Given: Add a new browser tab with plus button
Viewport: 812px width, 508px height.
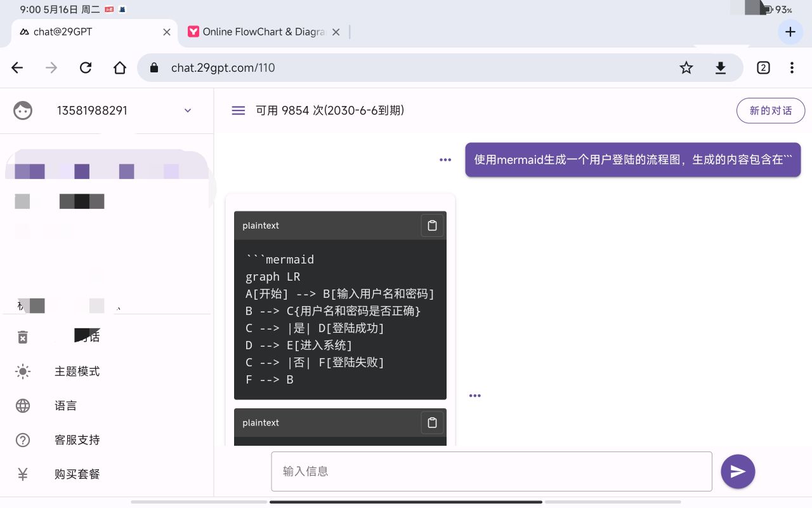Looking at the screenshot, I should click(790, 32).
